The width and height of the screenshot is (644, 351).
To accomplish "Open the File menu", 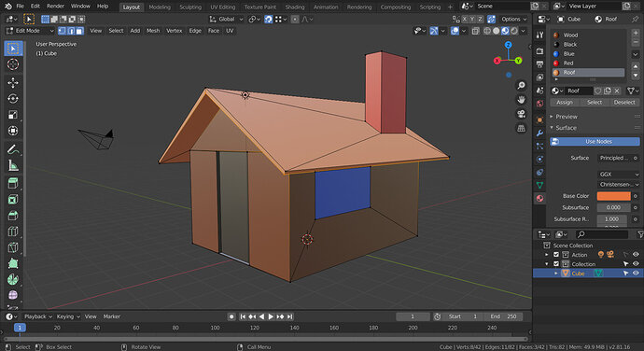I will (21, 7).
